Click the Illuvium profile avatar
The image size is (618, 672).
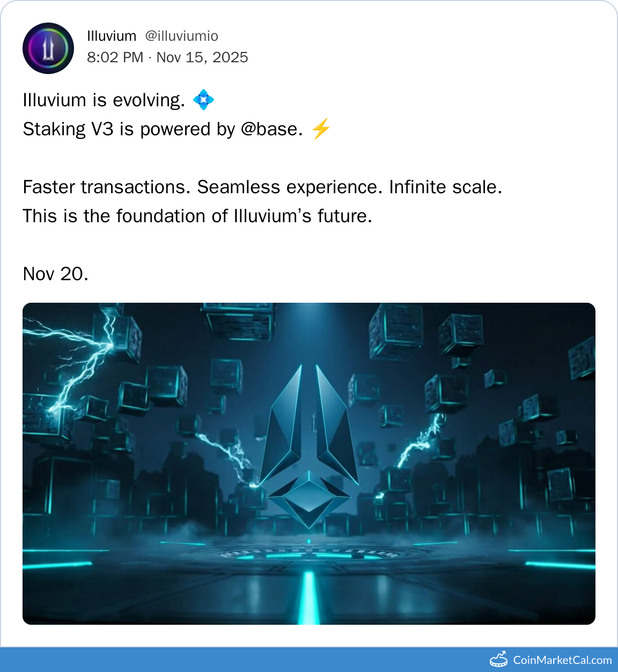[48, 48]
